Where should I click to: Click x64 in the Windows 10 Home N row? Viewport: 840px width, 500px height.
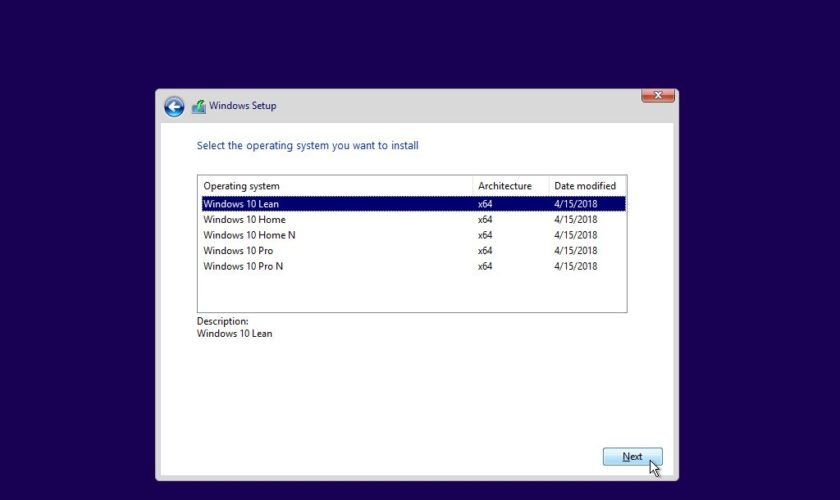point(485,235)
